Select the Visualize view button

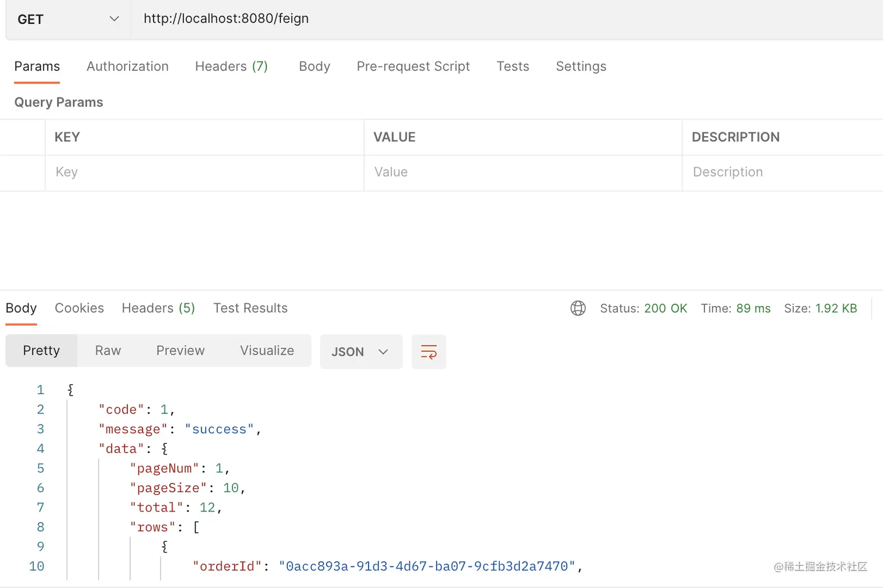[x=267, y=350]
